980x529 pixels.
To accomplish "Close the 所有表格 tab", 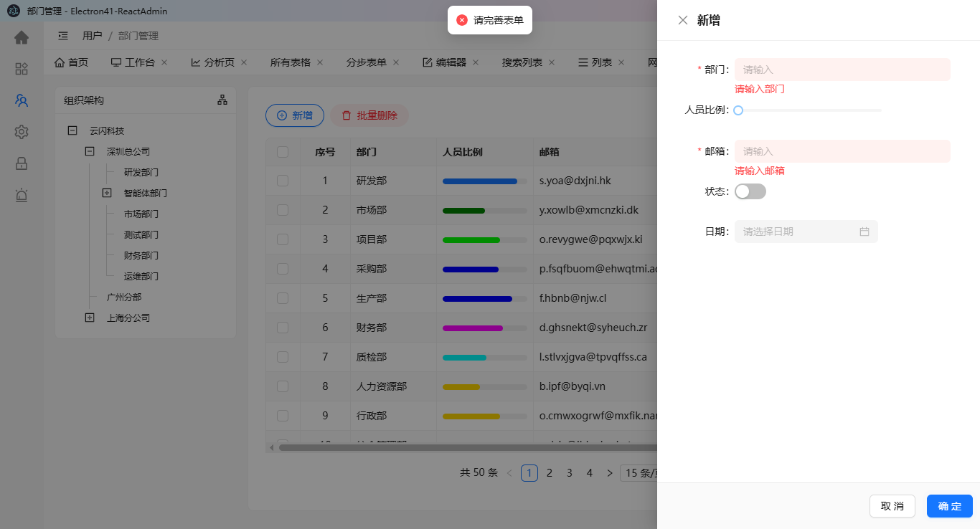I will (320, 62).
